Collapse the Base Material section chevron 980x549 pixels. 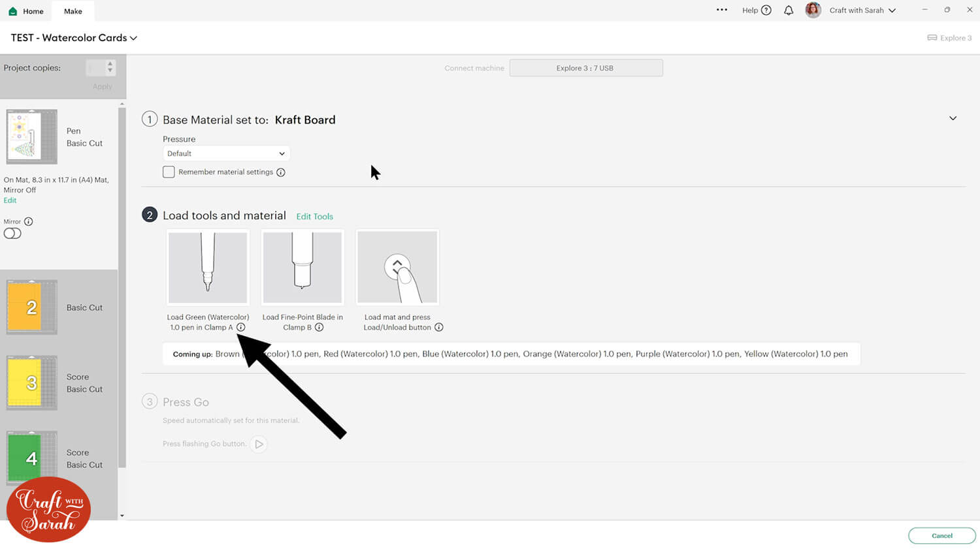pyautogui.click(x=953, y=118)
